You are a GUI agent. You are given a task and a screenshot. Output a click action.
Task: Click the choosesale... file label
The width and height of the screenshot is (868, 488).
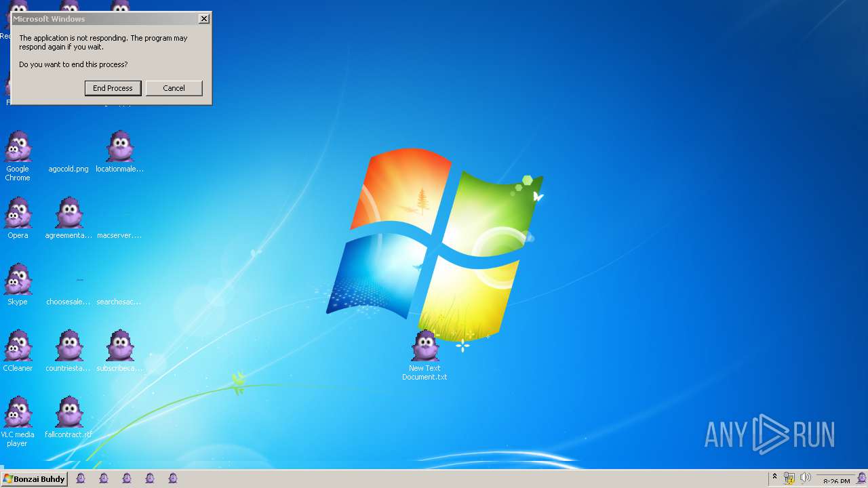[x=68, y=302]
